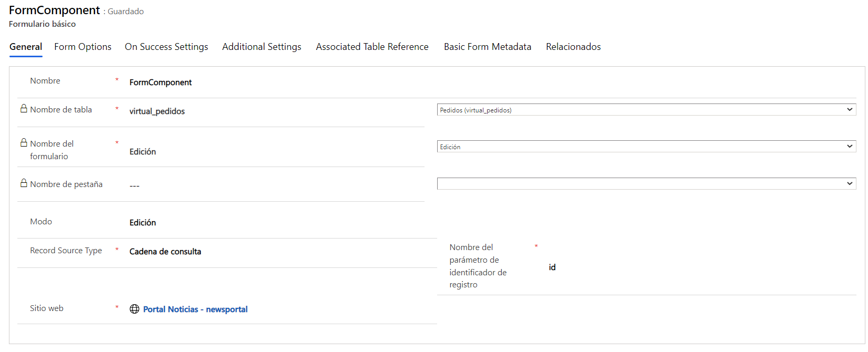Select the Associated Table Reference tab
Viewport: 868px width, 352px height.
372,47
